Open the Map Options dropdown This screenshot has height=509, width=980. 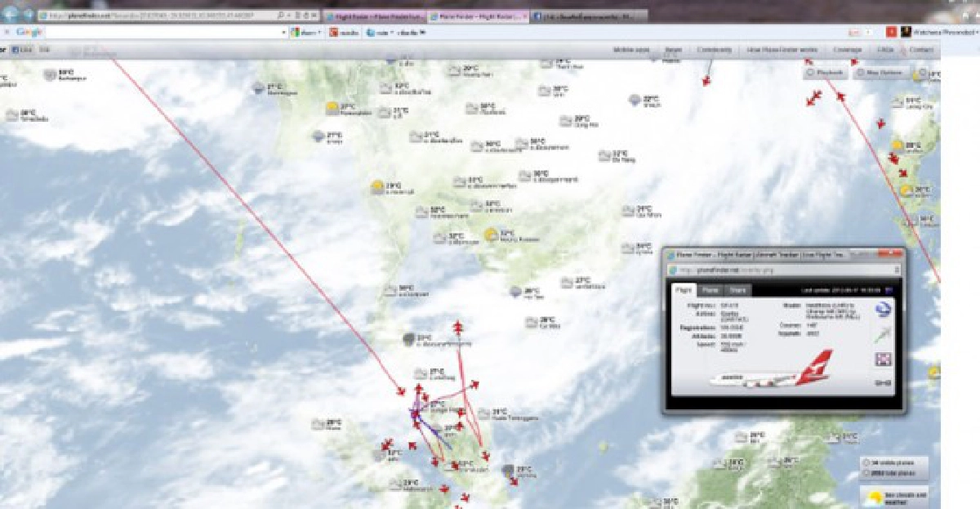coord(880,73)
